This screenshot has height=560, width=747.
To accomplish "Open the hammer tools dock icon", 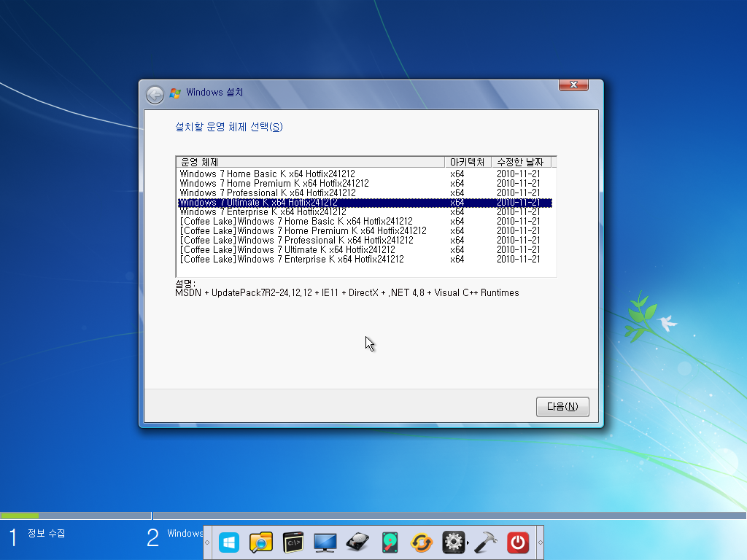I will (485, 542).
